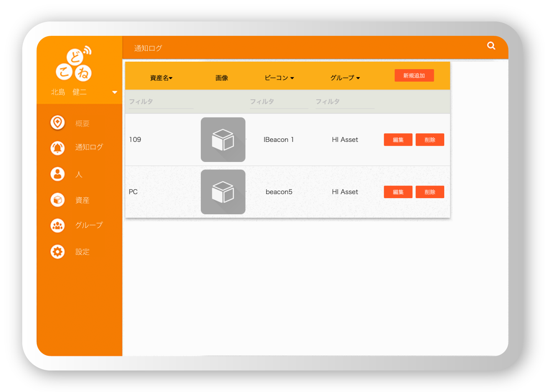Select the IBeacon 1 cell
Screen dimensions: 545x392
[279, 140]
